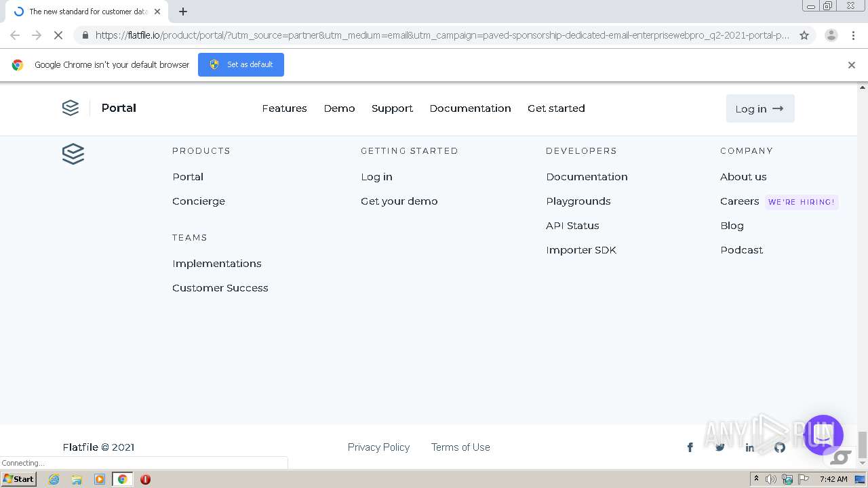This screenshot has height=488, width=868.
Task: Click the WE'RE HIRING! badge
Action: tap(802, 202)
